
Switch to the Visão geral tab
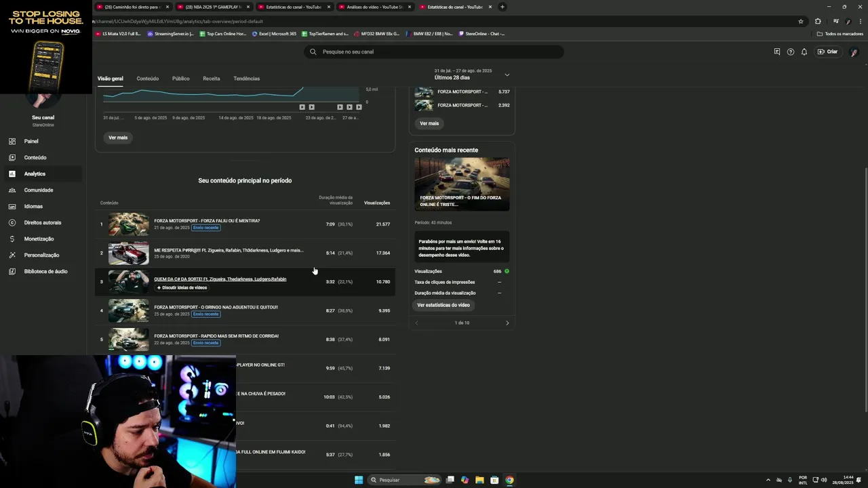[110, 79]
